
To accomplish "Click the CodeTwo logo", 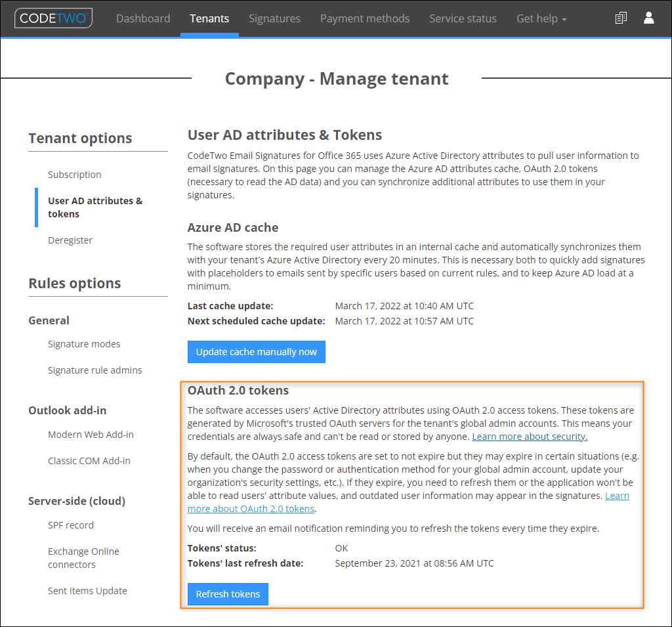I will point(53,18).
